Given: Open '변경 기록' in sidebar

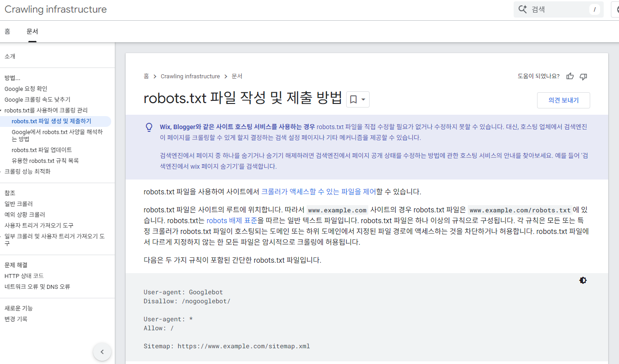Looking at the screenshot, I should click(16, 319).
